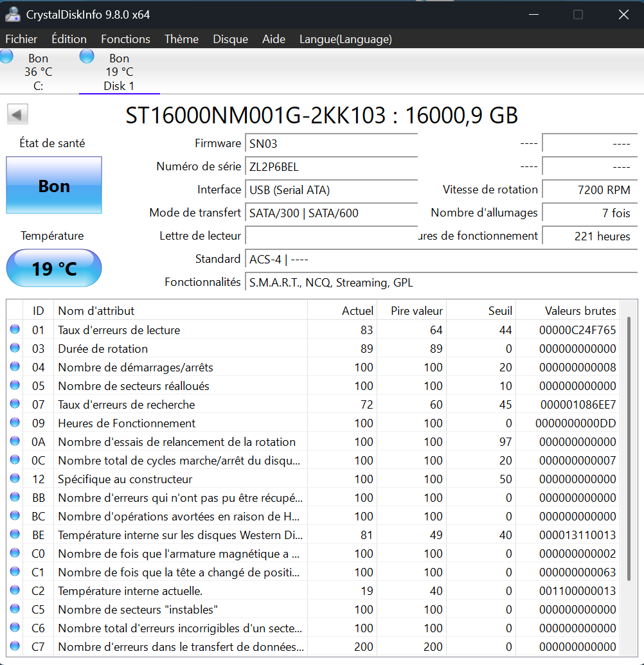Click status orb of attribute C0 row
This screenshot has height=665, width=644.
(15, 553)
